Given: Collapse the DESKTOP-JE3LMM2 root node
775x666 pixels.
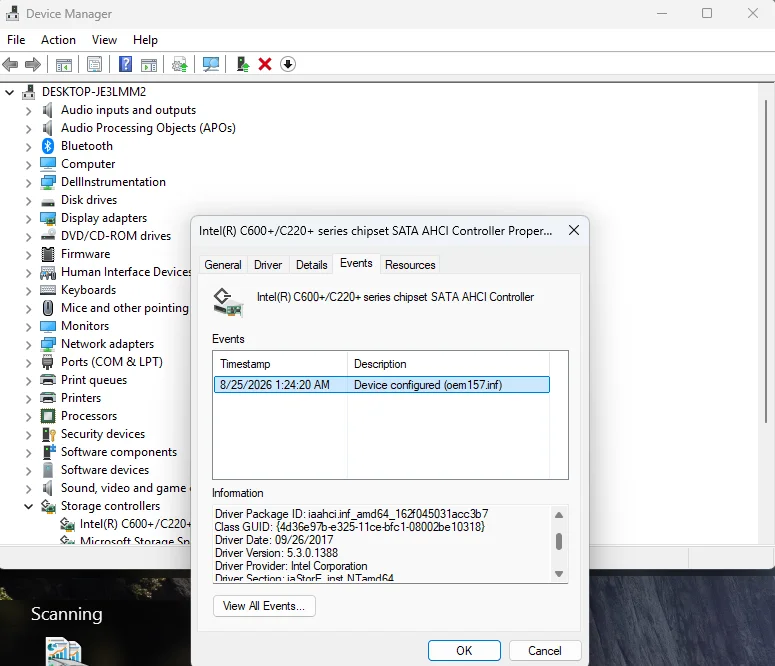Looking at the screenshot, I should coord(9,92).
